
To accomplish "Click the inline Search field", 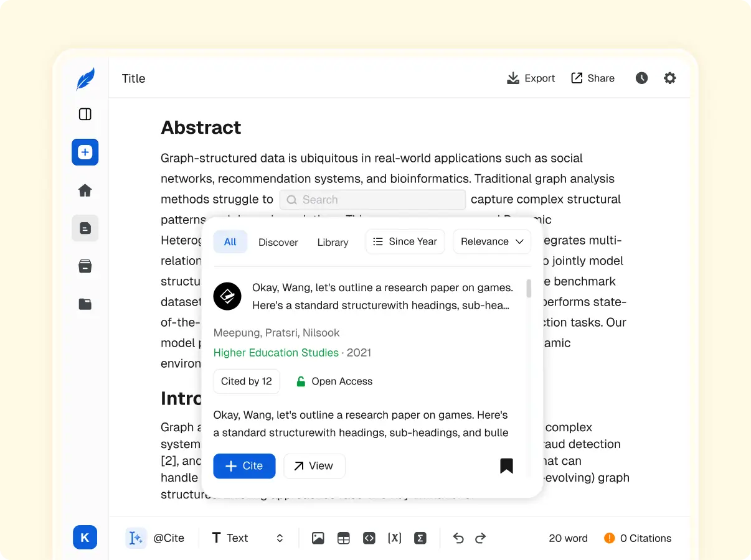I will tap(372, 200).
